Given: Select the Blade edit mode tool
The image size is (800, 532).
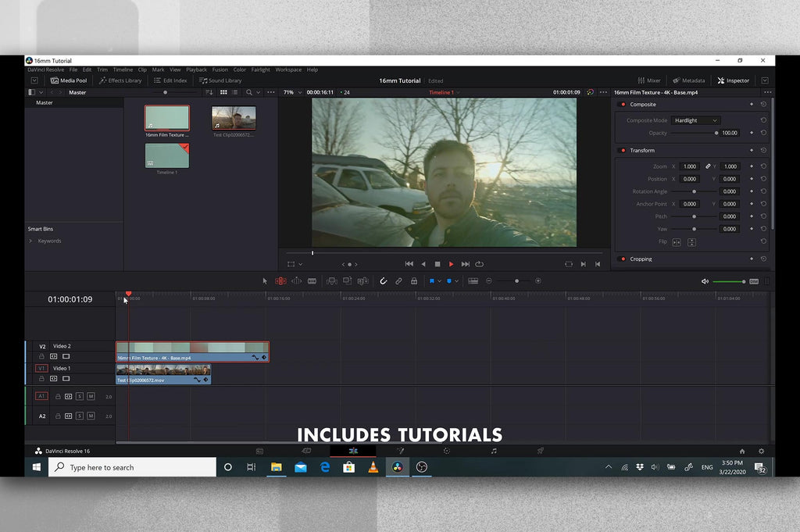Looking at the screenshot, I should tap(312, 281).
